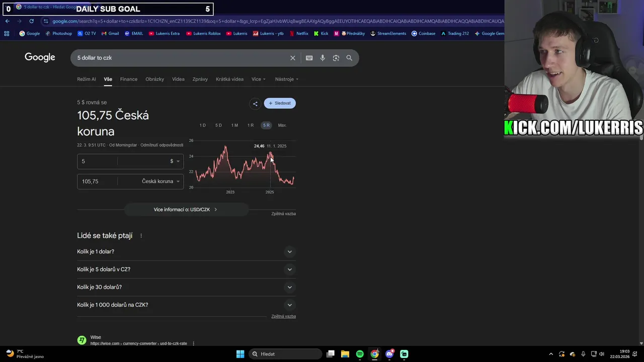Open the Lukerris Roblox bookmark
The image size is (644, 362).
point(203,34)
